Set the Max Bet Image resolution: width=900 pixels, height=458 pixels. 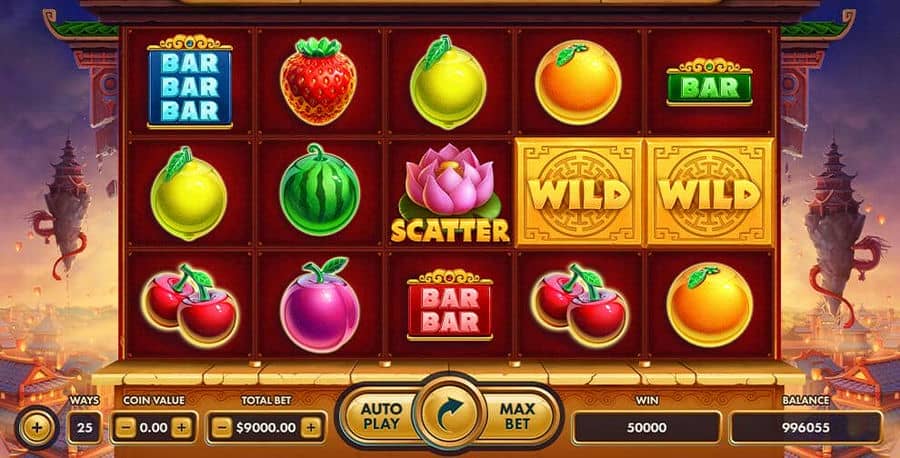517,416
